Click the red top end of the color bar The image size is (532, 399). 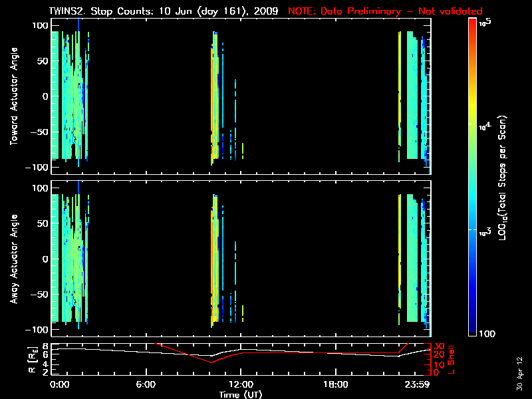473,23
